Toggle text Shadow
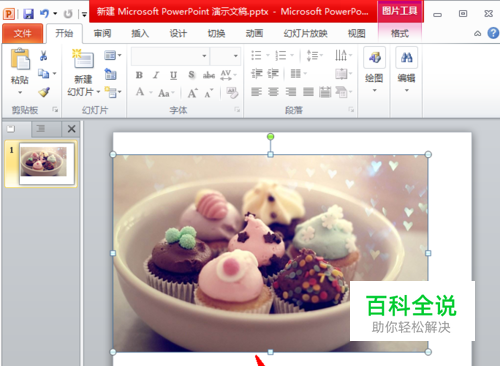 click(191, 75)
